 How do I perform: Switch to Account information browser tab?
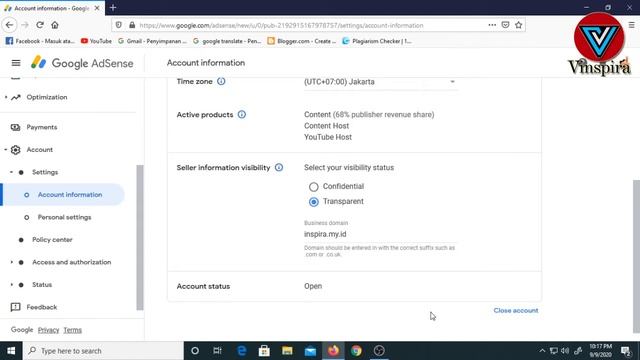point(52,8)
